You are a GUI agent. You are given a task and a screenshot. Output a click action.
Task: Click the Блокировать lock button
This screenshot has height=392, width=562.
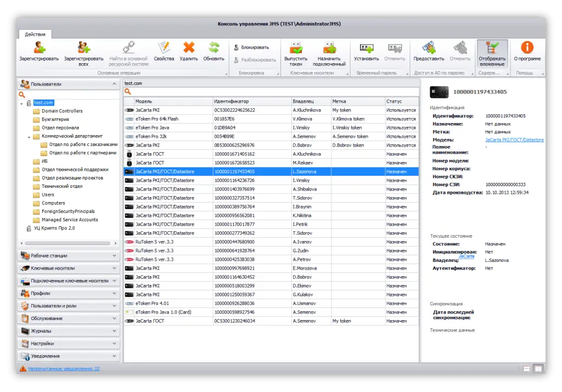click(251, 47)
